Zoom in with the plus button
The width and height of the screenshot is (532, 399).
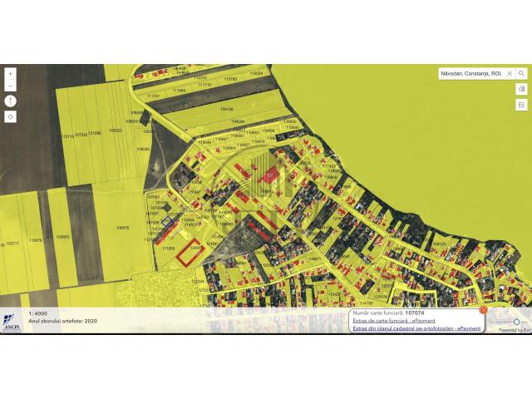[11, 74]
